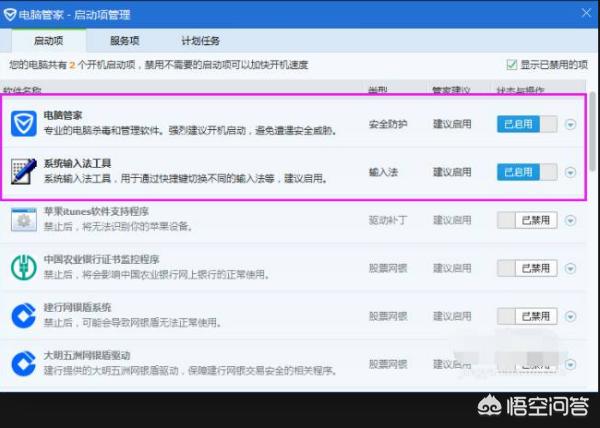The image size is (600, 428).
Task: Click the 大明五洲网银盾驱动 icon
Action: coord(22,362)
